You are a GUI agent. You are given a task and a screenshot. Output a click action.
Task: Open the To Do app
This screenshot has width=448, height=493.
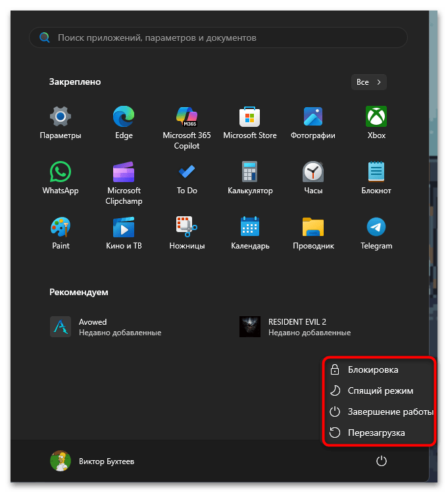pos(187,178)
